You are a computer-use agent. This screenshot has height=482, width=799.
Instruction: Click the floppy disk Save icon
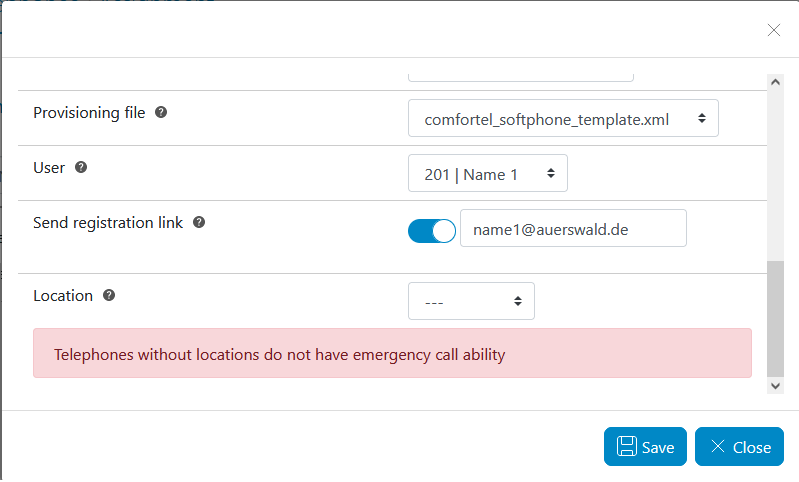(626, 446)
